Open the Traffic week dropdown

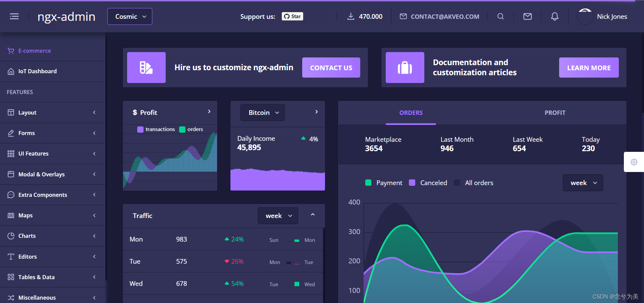click(278, 216)
